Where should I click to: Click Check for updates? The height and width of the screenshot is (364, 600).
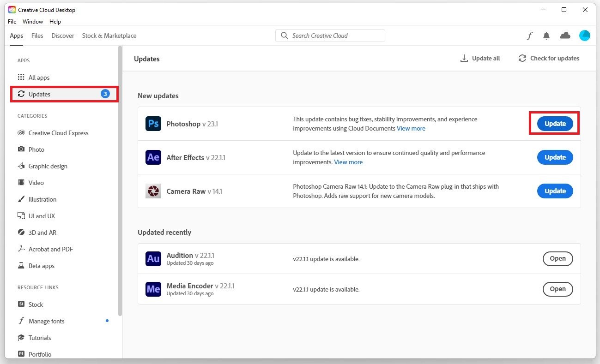click(549, 58)
